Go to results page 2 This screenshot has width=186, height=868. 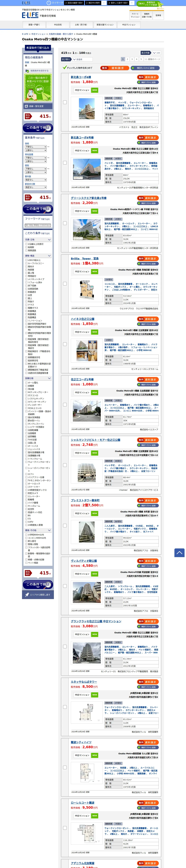pyautogui.click(x=127, y=59)
